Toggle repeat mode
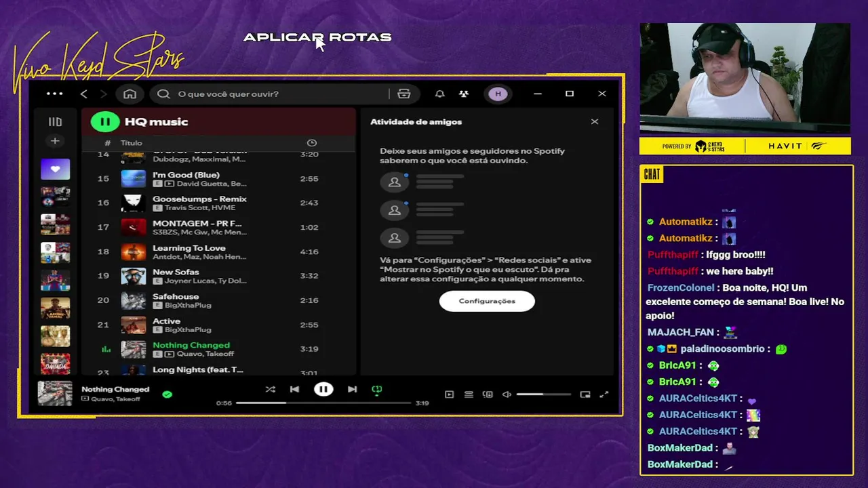The image size is (868, 488). click(376, 389)
